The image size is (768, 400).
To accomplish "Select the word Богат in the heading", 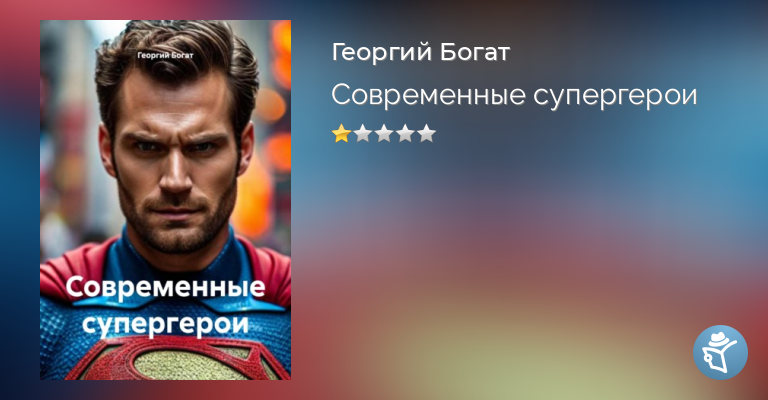I will tap(475, 52).
